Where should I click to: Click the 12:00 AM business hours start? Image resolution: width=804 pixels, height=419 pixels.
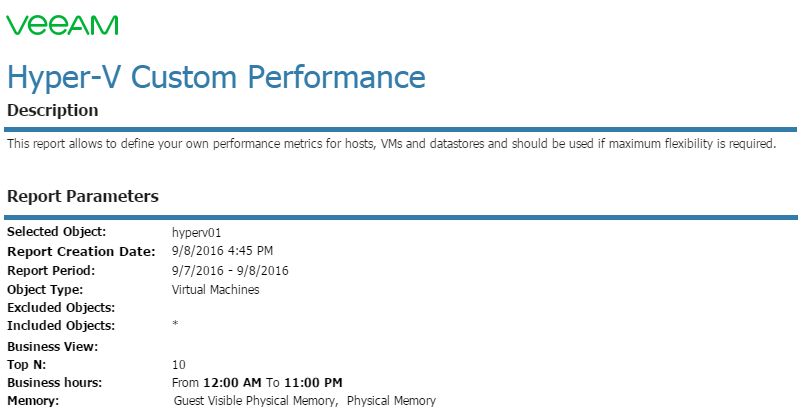tap(233, 383)
